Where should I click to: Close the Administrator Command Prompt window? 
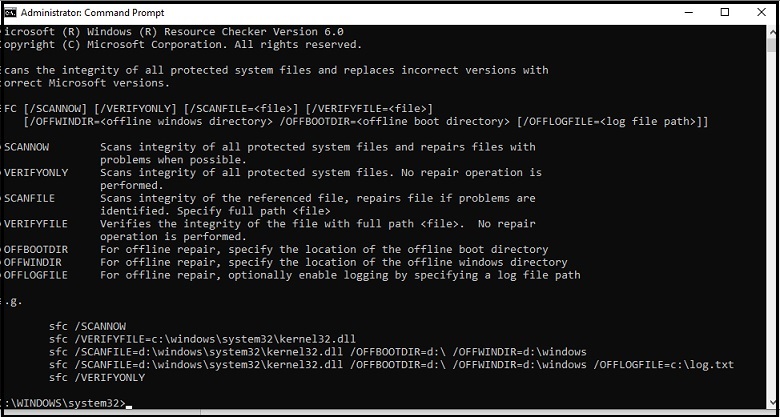click(x=761, y=12)
